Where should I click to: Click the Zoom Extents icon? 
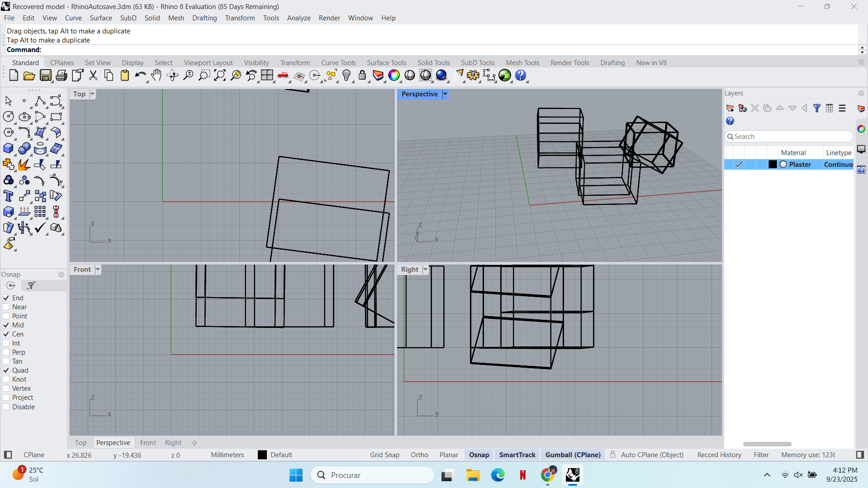[220, 76]
